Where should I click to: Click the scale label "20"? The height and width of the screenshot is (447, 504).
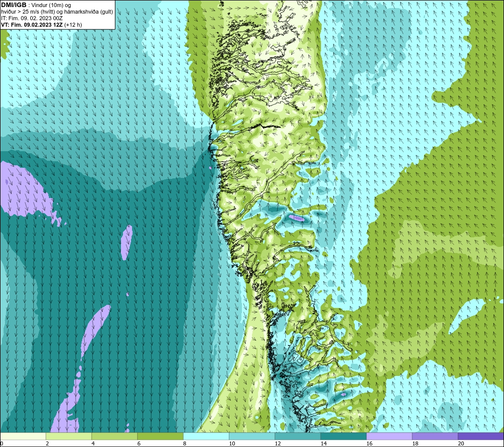[461, 444]
